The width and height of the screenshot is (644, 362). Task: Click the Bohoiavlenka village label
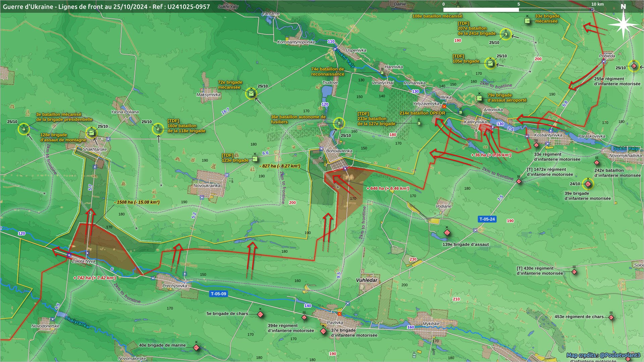339,151
